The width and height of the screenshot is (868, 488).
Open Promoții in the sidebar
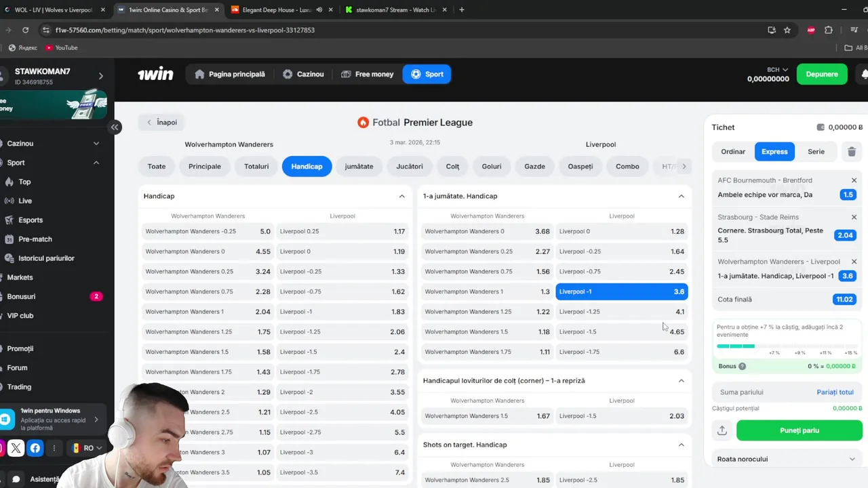click(x=20, y=348)
